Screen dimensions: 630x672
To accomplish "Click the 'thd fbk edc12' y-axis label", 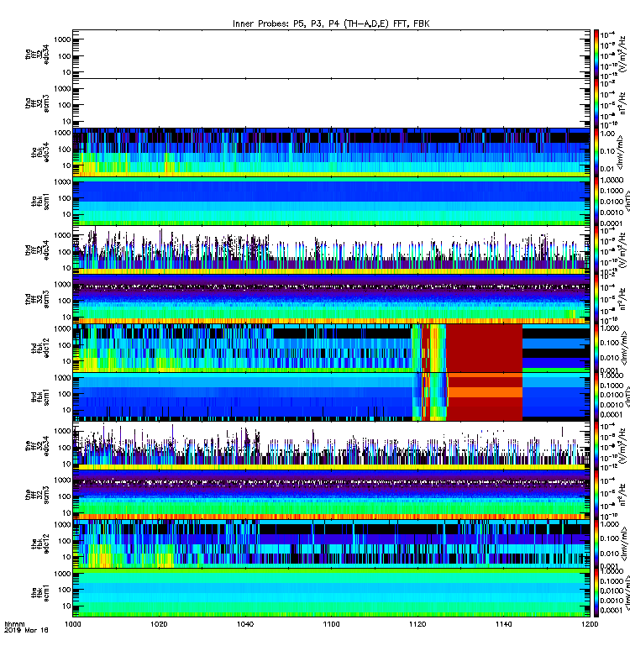I will pyautogui.click(x=40, y=348).
